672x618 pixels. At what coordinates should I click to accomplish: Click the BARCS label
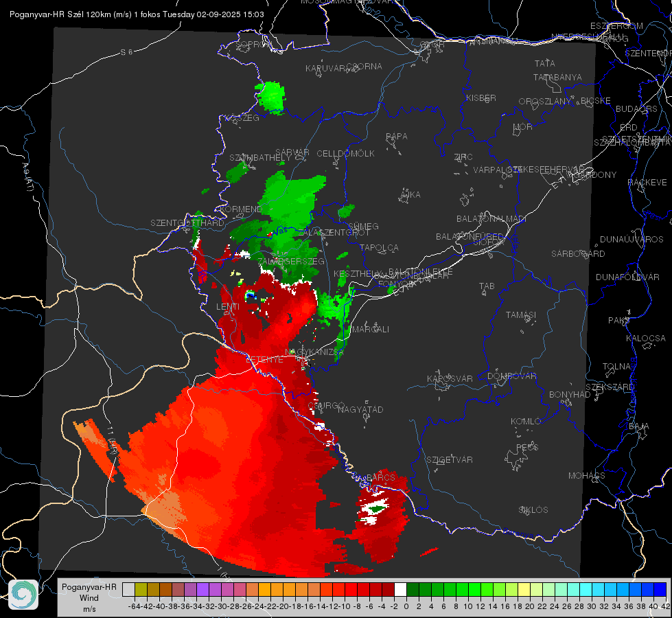click(381, 477)
